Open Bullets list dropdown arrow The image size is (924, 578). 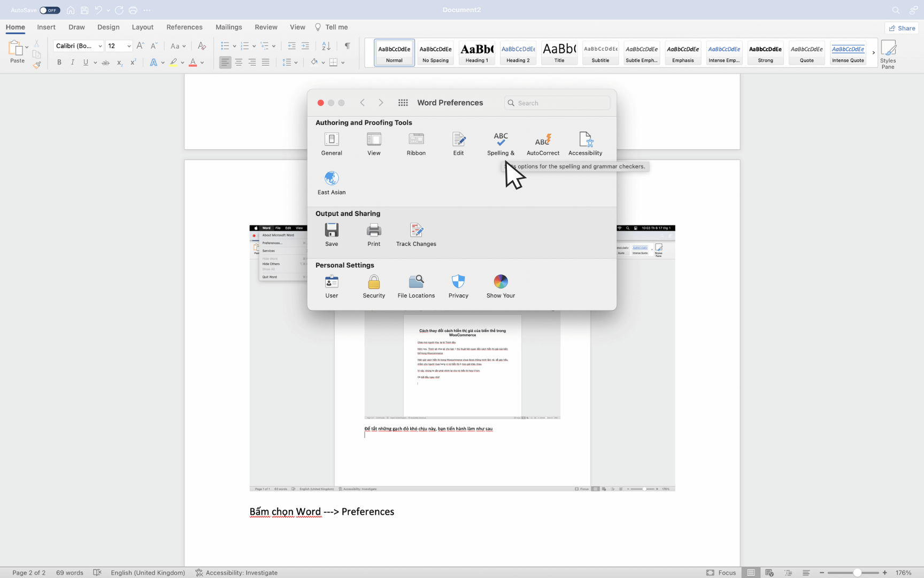(x=234, y=46)
